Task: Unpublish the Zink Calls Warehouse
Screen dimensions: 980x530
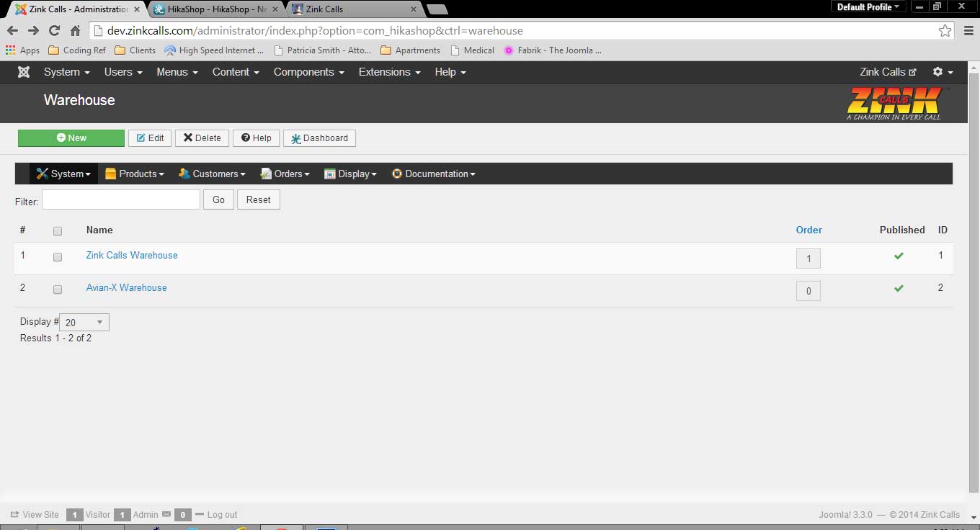Action: point(899,256)
